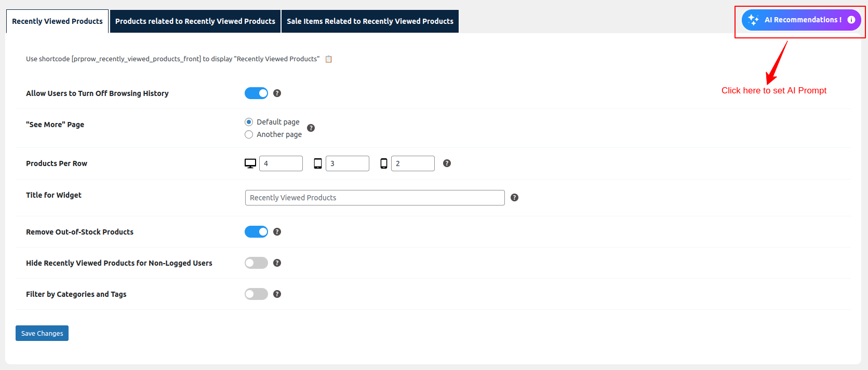
Task: Click help icon for Filter by Categories and Tags
Action: 277,294
